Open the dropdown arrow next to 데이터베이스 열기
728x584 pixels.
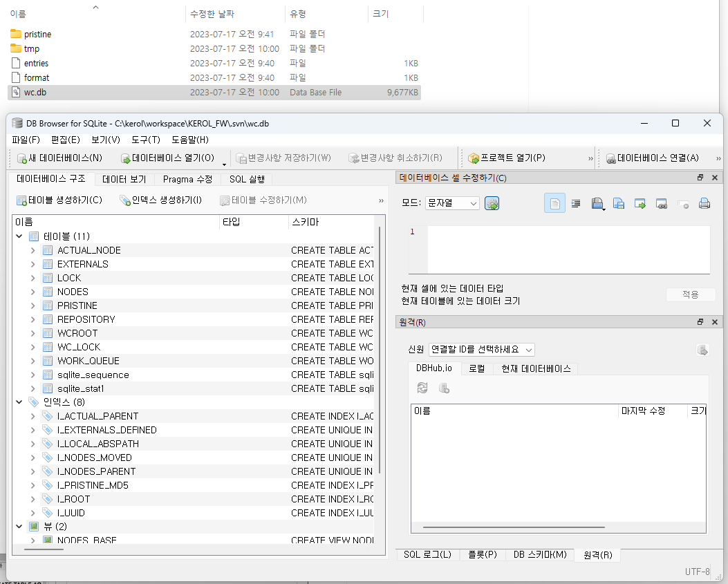pyautogui.click(x=224, y=163)
